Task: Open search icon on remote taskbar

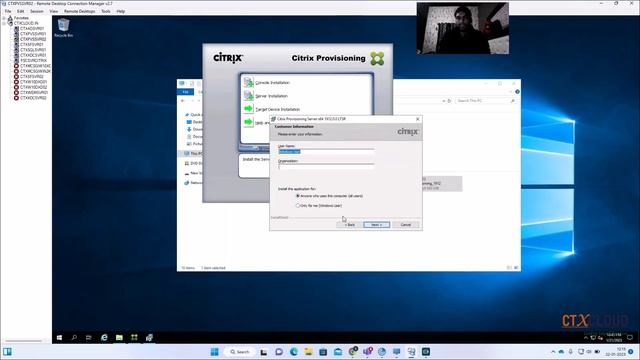Action: click(x=74, y=338)
